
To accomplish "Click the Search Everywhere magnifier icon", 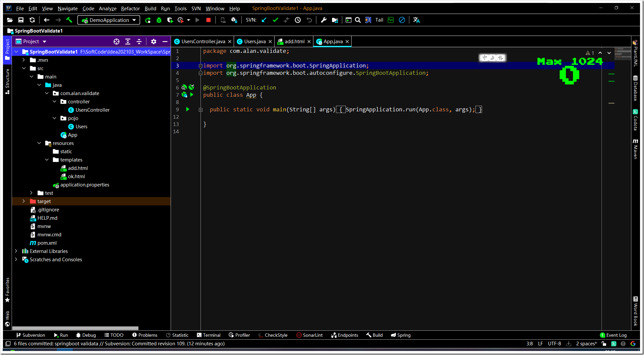I will tap(358, 20).
